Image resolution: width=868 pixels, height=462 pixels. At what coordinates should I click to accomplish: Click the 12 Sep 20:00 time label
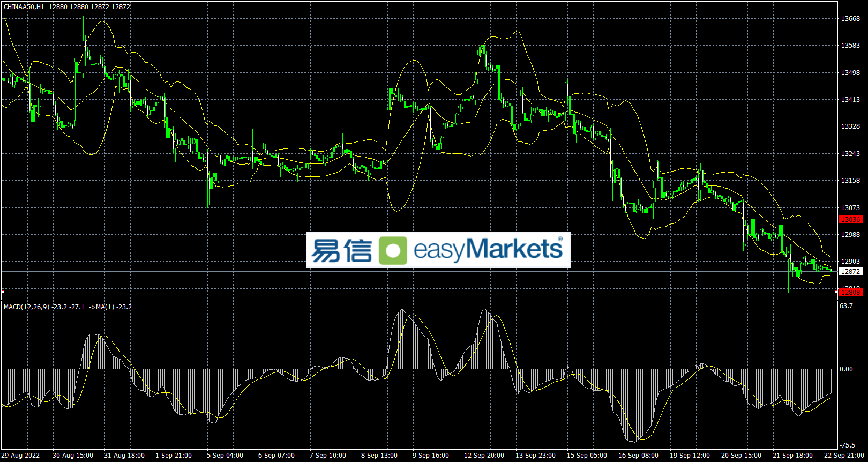[x=484, y=456]
